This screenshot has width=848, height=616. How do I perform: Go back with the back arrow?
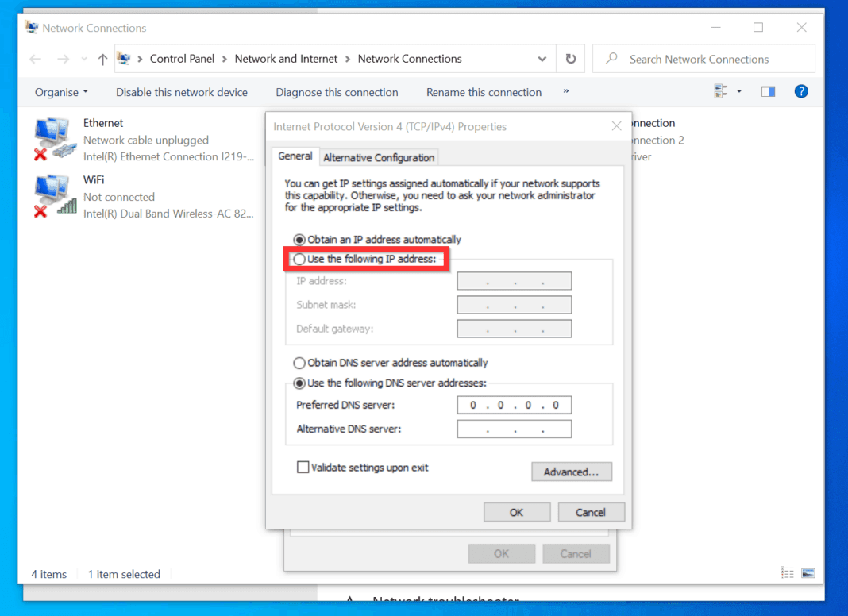[36, 59]
